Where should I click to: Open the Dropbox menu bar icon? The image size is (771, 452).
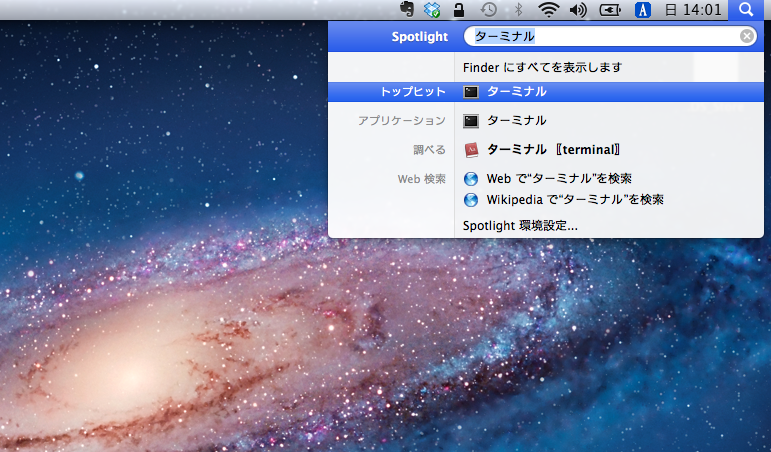[x=432, y=10]
